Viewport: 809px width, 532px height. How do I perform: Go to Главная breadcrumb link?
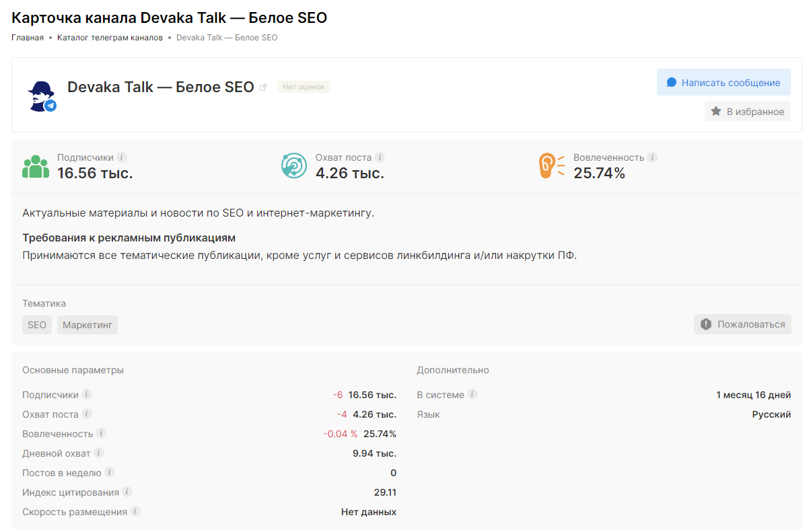(x=28, y=38)
